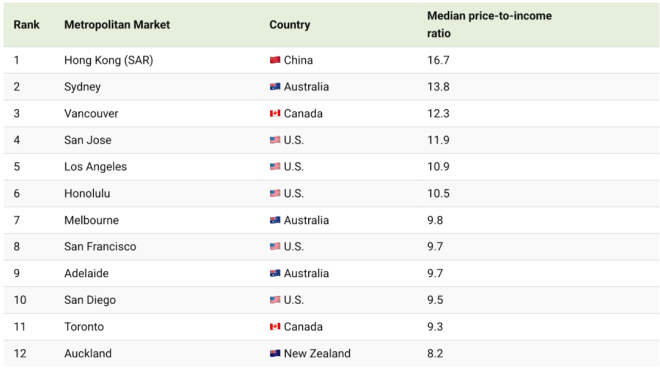660x370 pixels.
Task: Click the Rank column header
Action: pyautogui.click(x=27, y=25)
